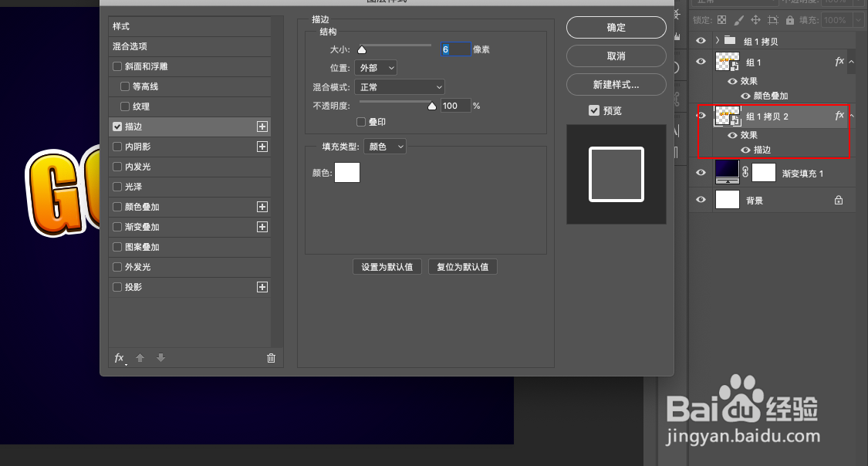
Task: Expand the 组 1 拷贝 group chevron
Action: pyautogui.click(x=718, y=40)
